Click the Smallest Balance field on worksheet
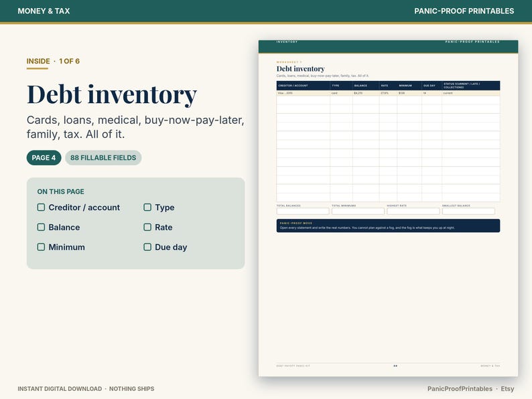The width and height of the screenshot is (532, 399). 468,211
